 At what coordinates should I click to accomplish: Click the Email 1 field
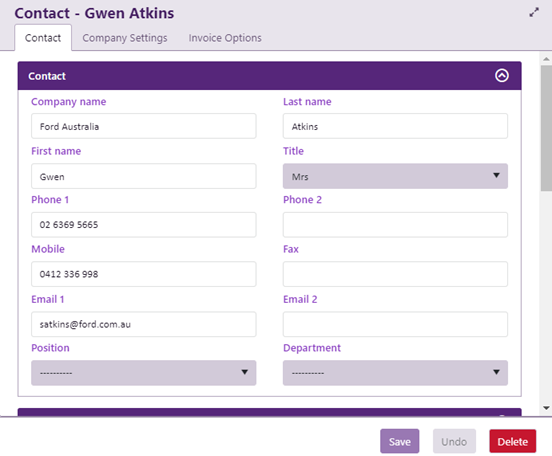point(144,324)
